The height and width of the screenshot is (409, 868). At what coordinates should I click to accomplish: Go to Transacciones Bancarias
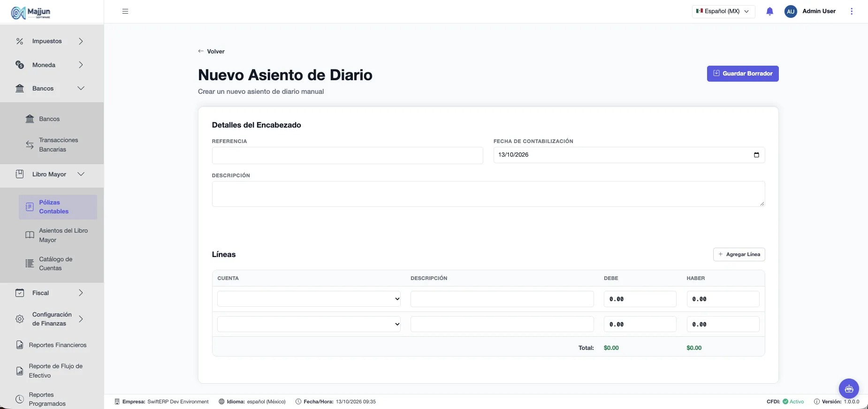click(x=58, y=145)
